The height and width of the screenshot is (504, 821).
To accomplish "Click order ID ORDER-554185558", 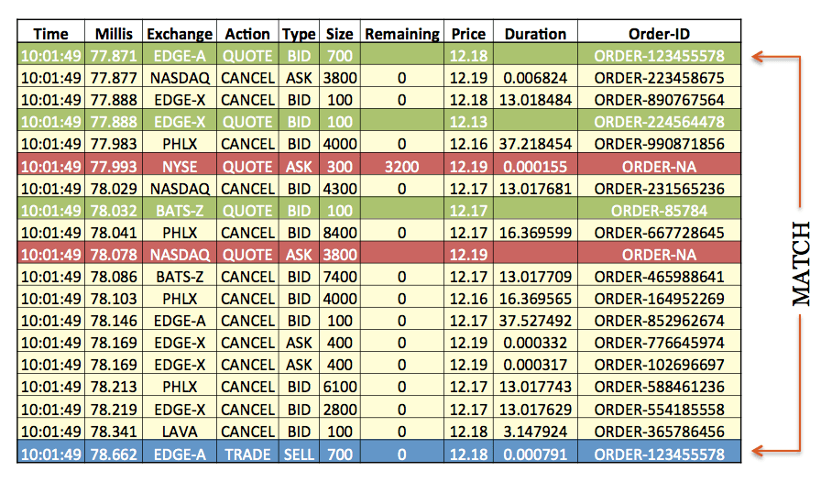I will click(x=659, y=410).
